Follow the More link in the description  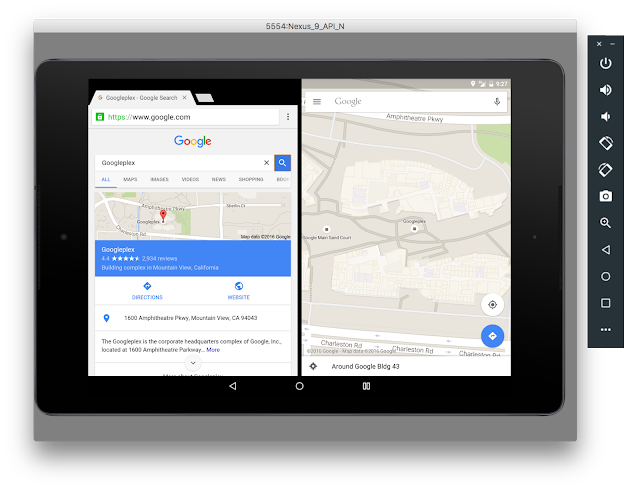213,350
